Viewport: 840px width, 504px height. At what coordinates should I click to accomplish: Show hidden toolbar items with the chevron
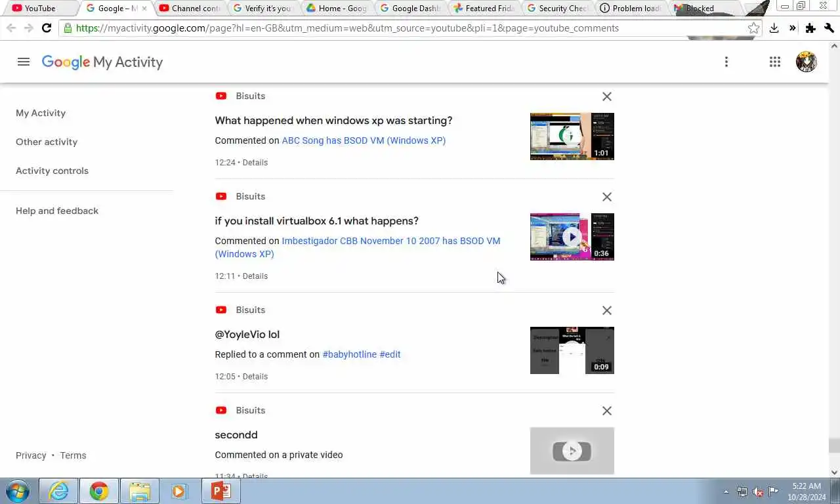(793, 28)
